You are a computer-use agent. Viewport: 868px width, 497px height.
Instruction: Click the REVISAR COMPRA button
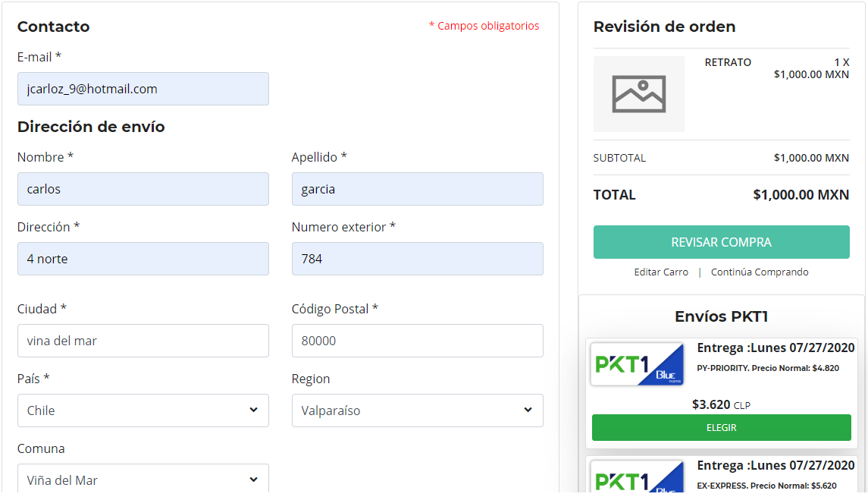721,242
